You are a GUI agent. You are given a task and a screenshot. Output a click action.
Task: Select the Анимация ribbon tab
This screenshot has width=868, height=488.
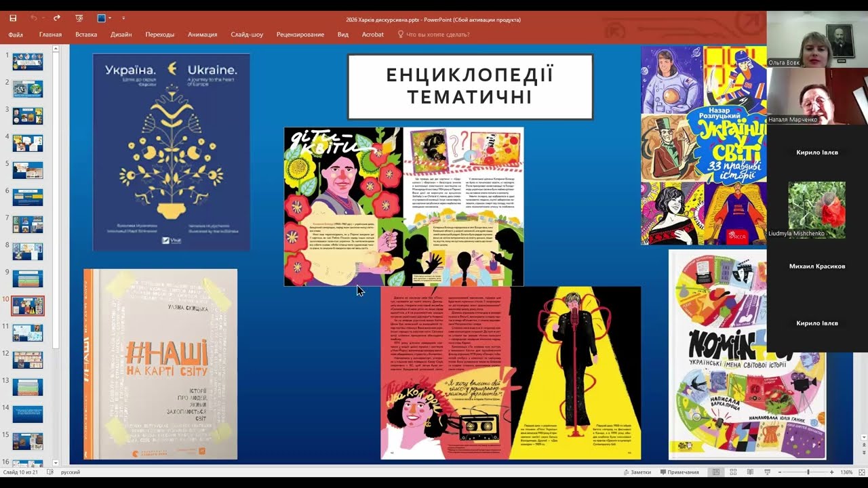click(x=203, y=35)
